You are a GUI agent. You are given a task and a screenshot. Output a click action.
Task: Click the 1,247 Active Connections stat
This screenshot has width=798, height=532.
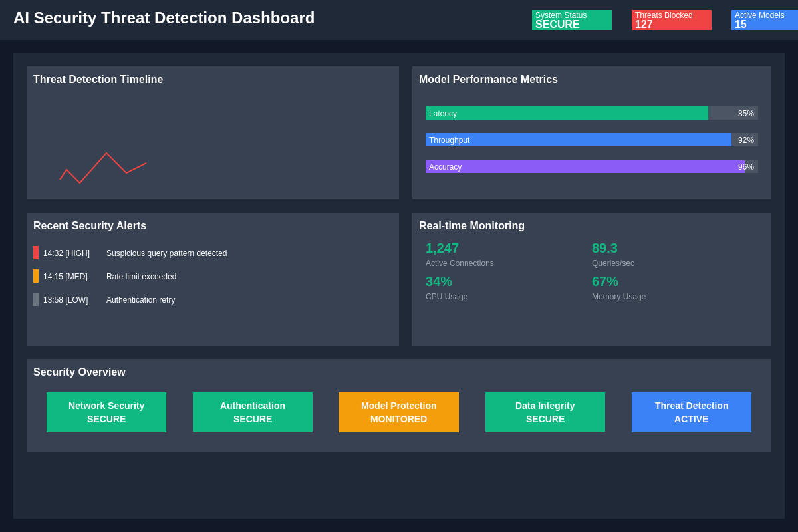coord(442,248)
